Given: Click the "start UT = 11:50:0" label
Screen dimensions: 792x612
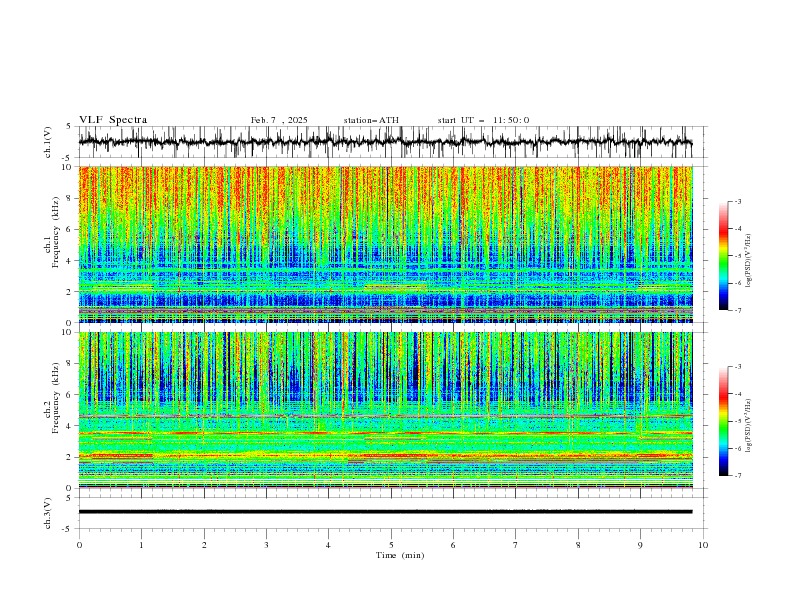Looking at the screenshot, I should (483, 120).
